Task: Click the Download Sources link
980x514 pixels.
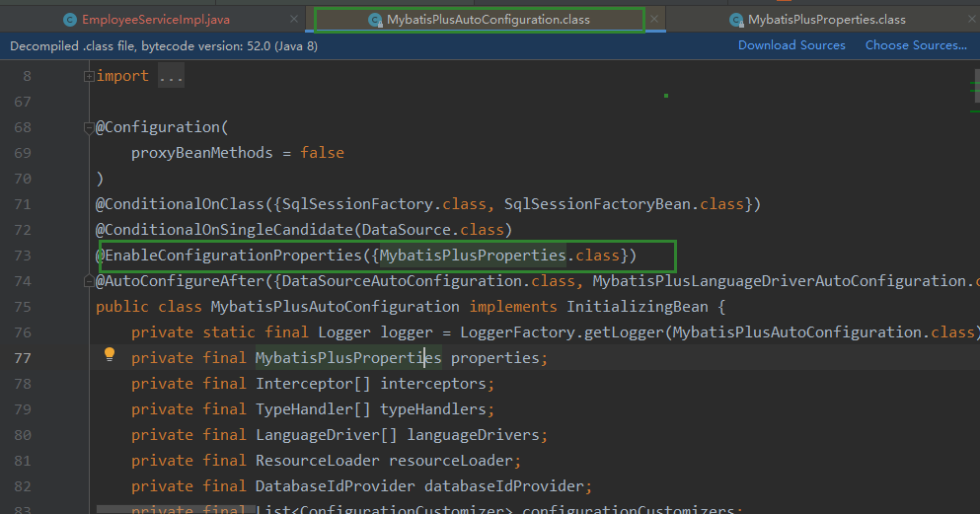Action: [x=792, y=45]
